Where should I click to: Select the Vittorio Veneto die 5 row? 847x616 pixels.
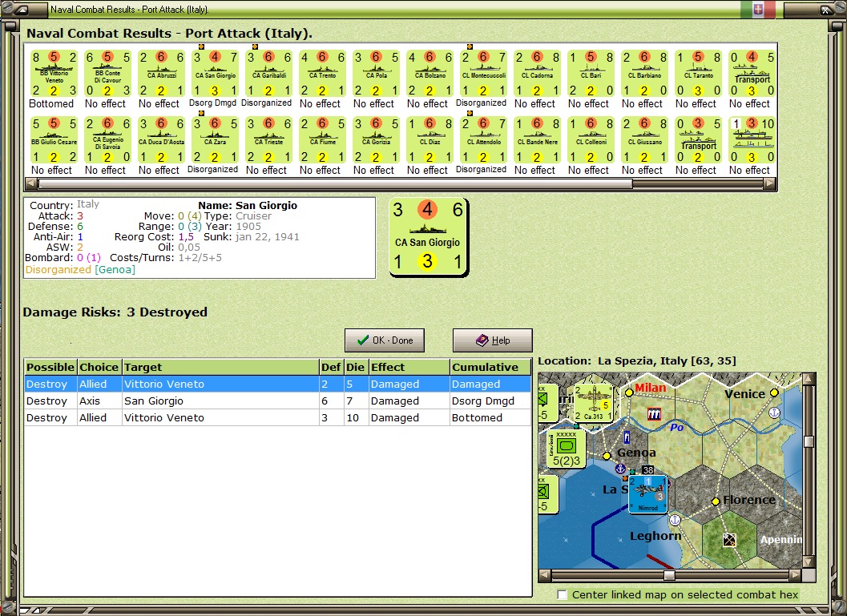coord(277,384)
